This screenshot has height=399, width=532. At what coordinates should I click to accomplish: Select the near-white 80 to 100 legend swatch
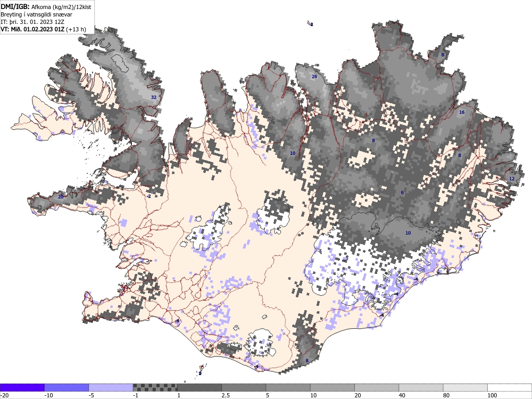465,387
